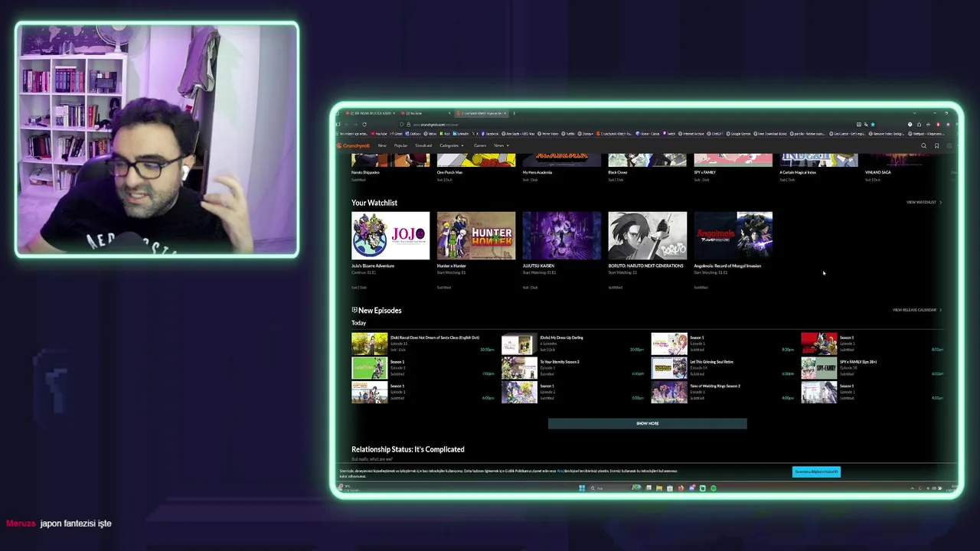The width and height of the screenshot is (980, 551).
Task: Click the New Episodes section icon
Action: pyautogui.click(x=354, y=310)
